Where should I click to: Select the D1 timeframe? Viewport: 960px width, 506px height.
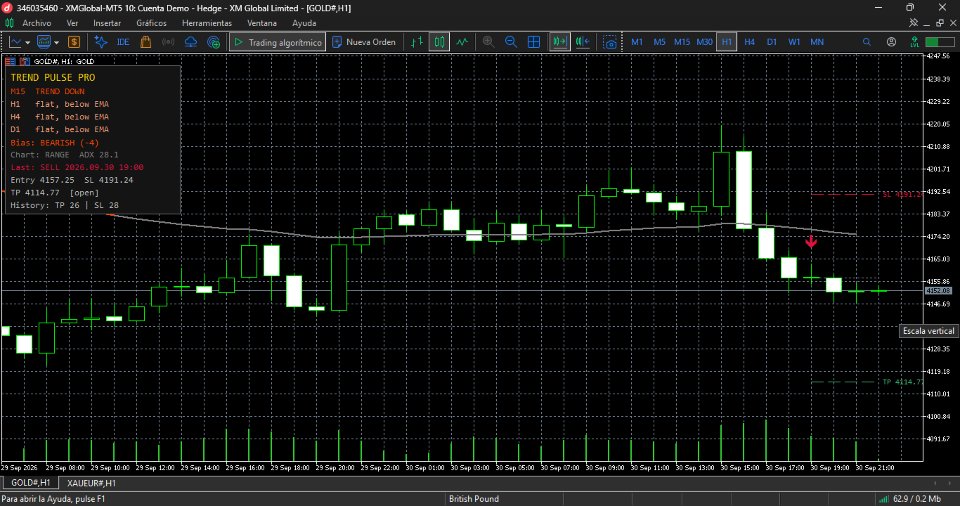772,42
